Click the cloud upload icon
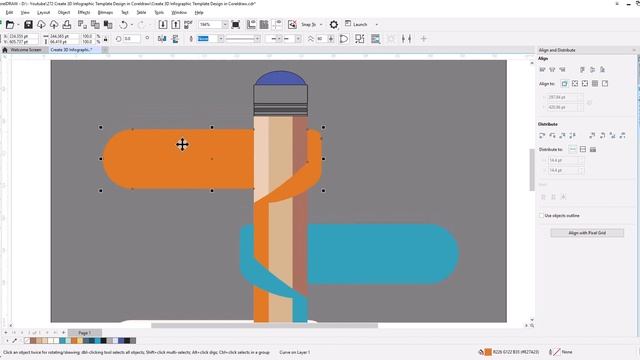640x360 pixels. [54, 25]
